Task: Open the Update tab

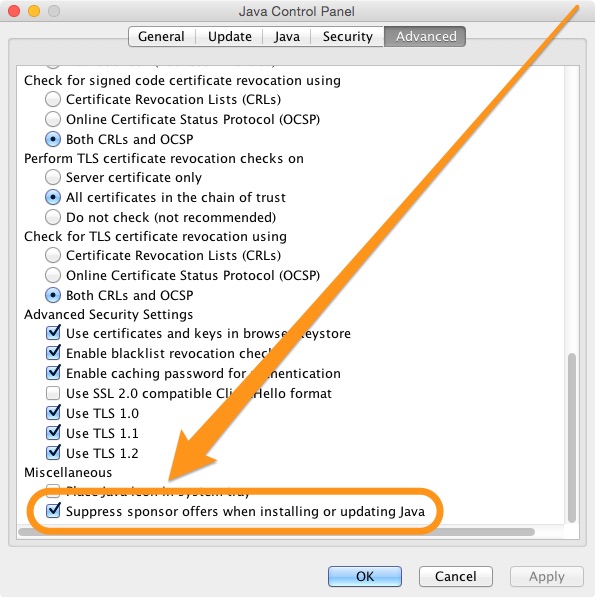Action: (x=229, y=37)
